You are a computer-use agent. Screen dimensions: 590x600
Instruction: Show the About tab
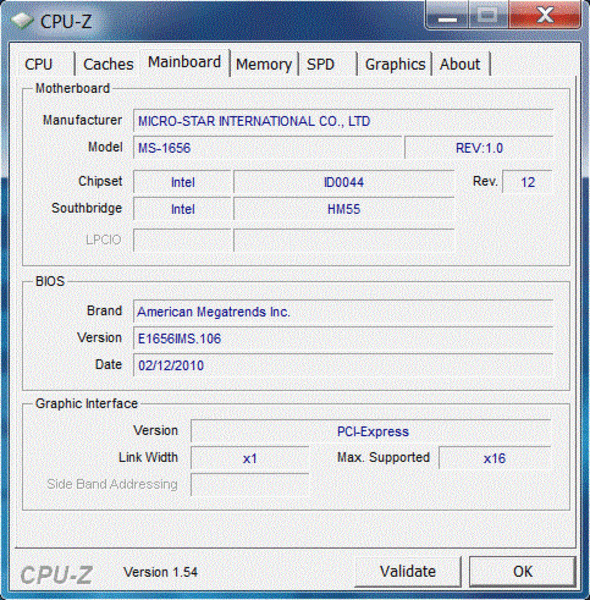point(460,64)
